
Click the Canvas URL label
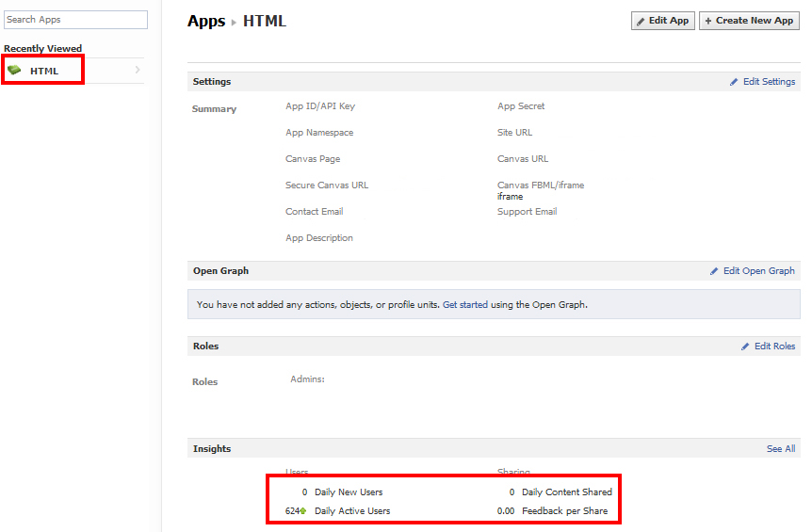[x=523, y=159]
